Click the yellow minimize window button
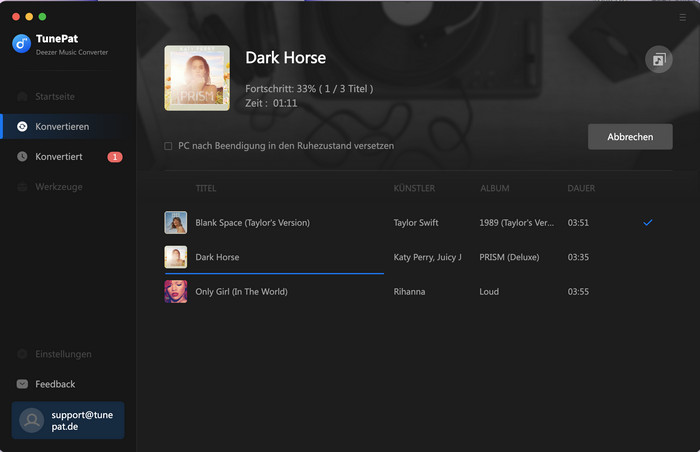700x452 pixels. [x=29, y=17]
